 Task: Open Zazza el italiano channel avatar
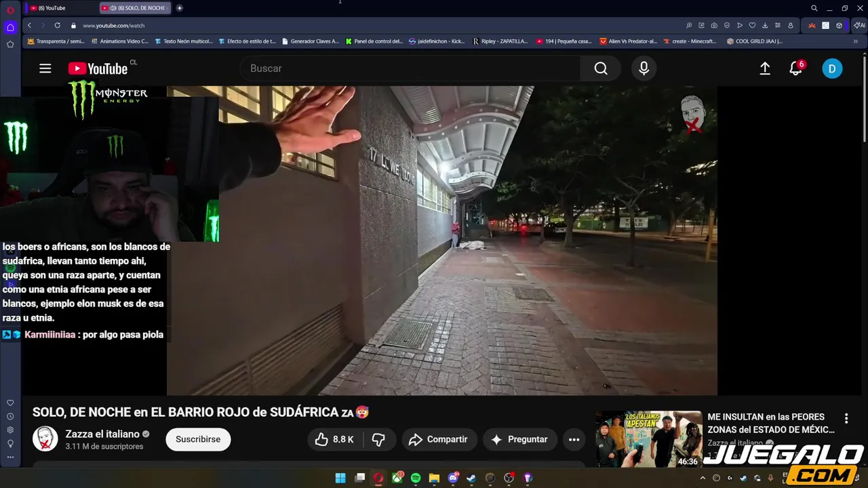[45, 439]
